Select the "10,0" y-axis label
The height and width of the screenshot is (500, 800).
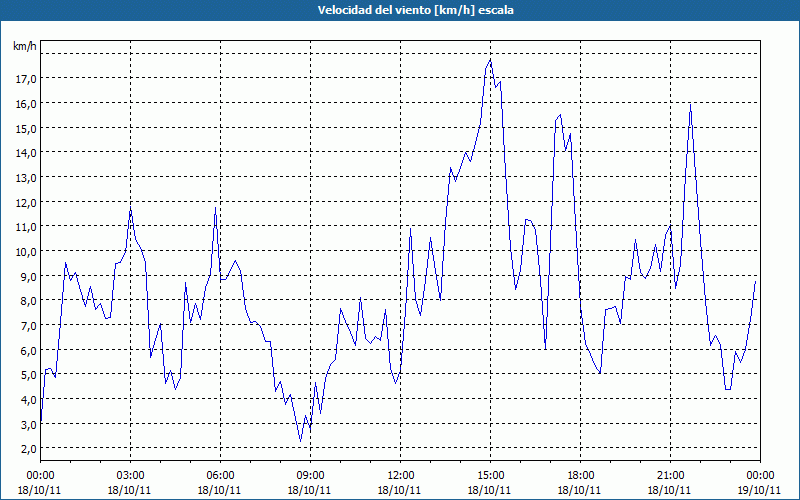click(26, 252)
